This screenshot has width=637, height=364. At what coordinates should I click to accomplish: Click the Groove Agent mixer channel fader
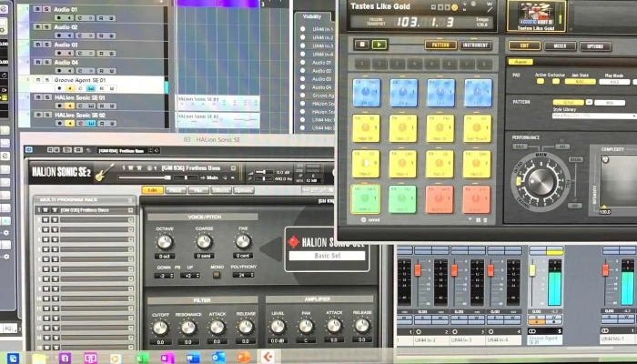(x=532, y=270)
